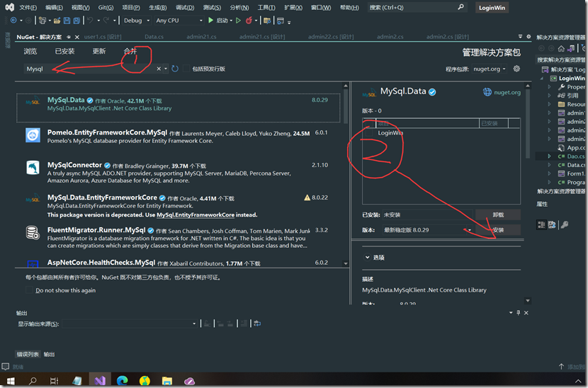Switch to Error List tab
588x388 pixels.
28,354
